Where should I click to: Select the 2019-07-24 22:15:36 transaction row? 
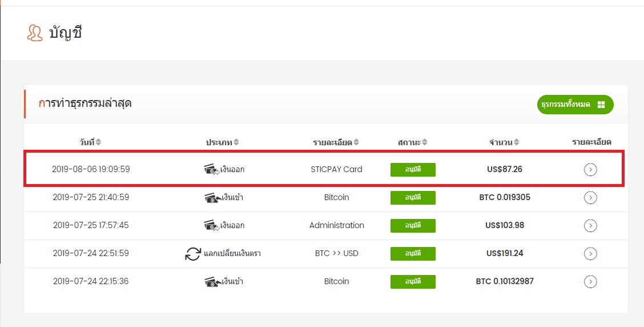coord(325,281)
